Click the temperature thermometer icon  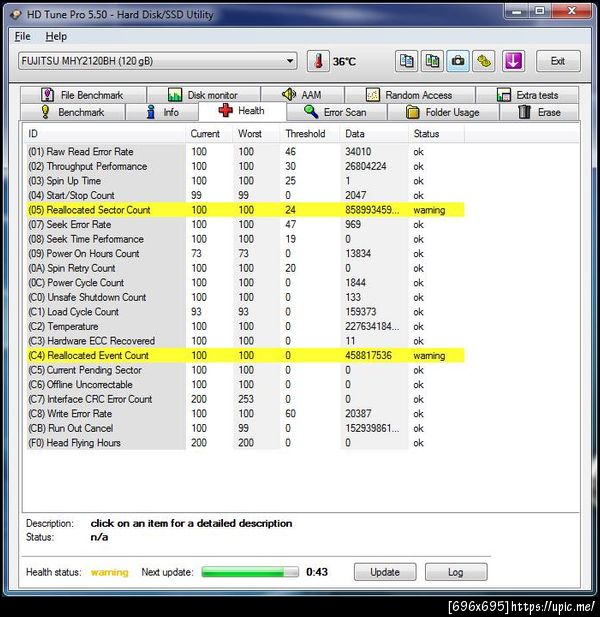click(318, 61)
